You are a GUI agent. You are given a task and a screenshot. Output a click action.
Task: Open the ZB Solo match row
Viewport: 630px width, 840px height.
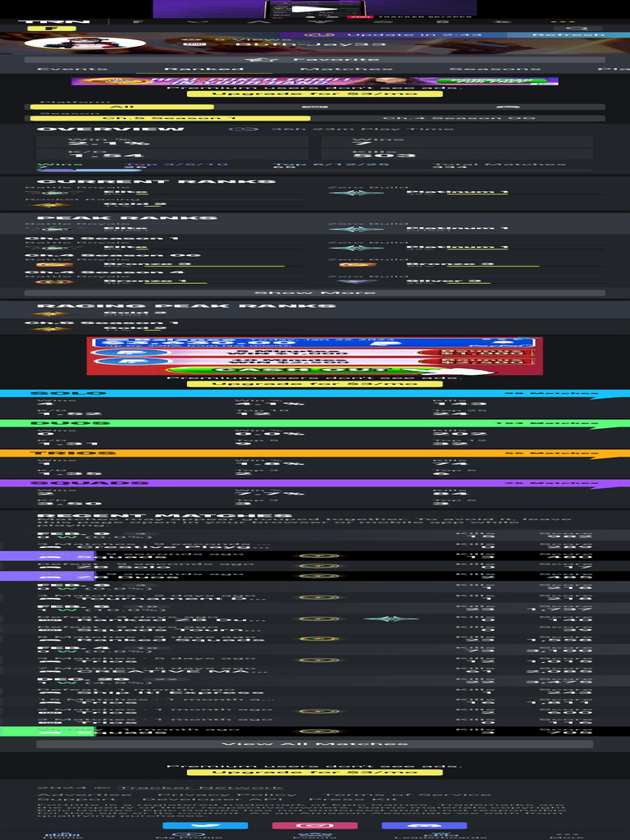pyautogui.click(x=315, y=566)
